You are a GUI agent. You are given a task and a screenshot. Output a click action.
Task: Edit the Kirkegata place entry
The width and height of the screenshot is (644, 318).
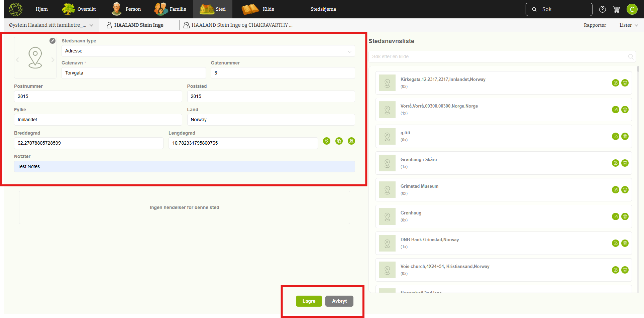click(615, 83)
